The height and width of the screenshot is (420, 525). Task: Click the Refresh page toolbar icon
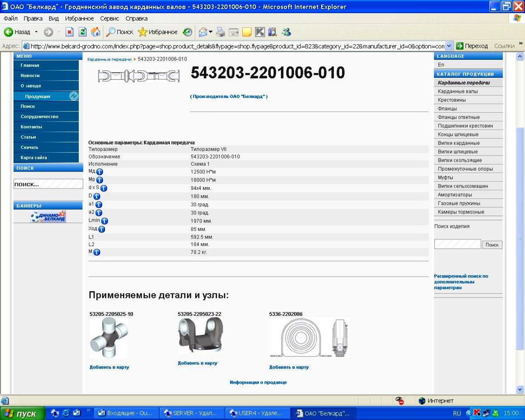pyautogui.click(x=82, y=32)
